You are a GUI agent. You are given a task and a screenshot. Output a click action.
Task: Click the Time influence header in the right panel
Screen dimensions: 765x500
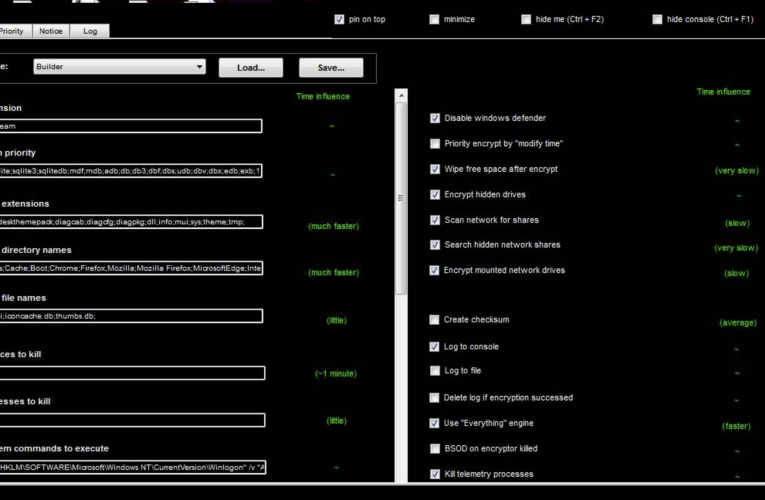(x=724, y=92)
